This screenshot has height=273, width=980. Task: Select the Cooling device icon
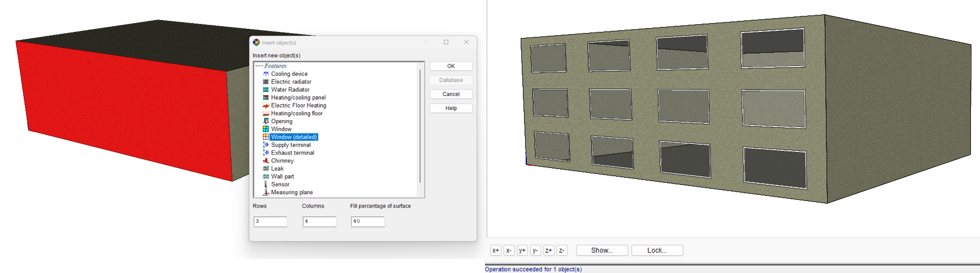pos(266,74)
